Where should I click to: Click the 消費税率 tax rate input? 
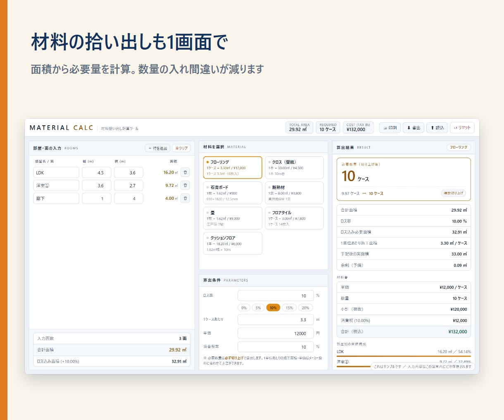[x=276, y=347]
